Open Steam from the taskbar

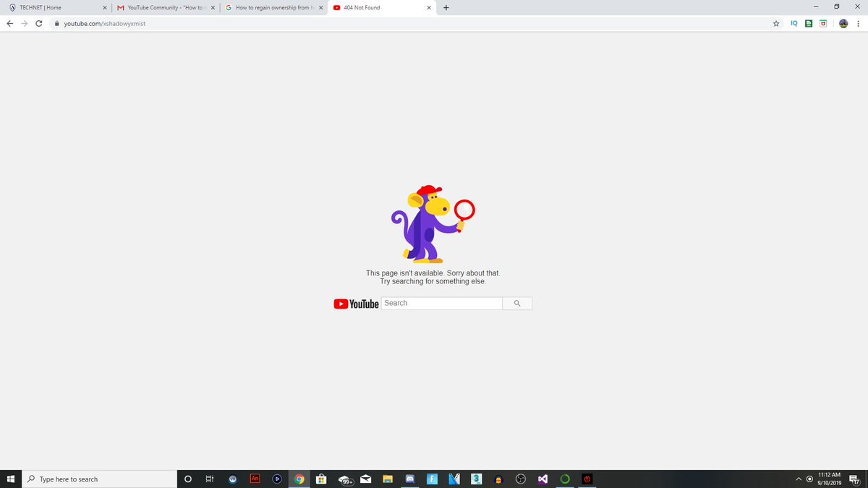[x=232, y=479]
